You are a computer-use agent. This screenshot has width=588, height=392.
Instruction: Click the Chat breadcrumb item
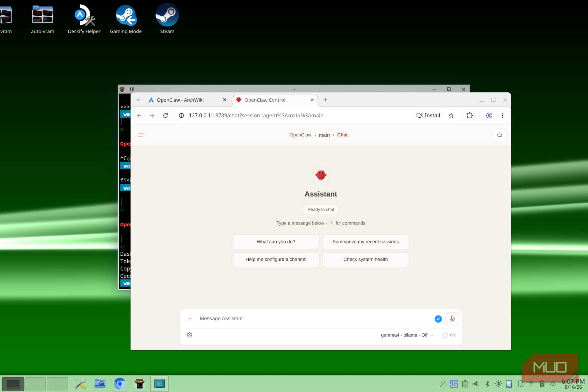click(342, 135)
